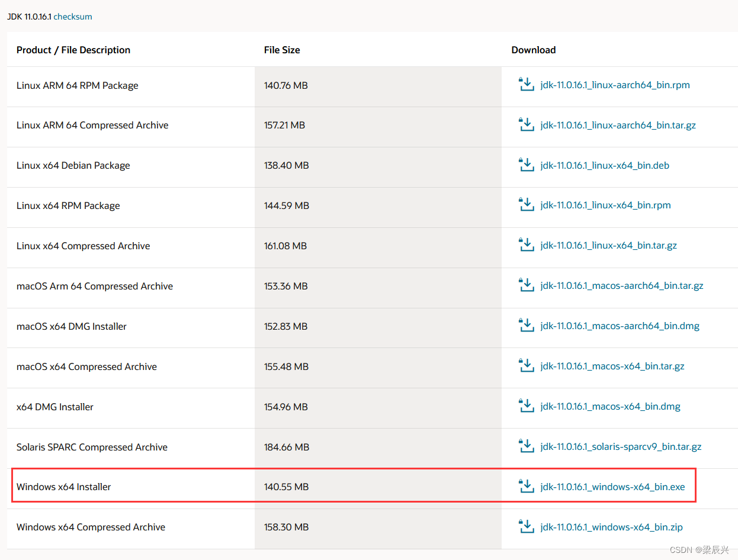Download jdk-11.0.16.1_linux-aarch64_bin.rpm link
This screenshot has height=560, width=738.
(x=615, y=85)
